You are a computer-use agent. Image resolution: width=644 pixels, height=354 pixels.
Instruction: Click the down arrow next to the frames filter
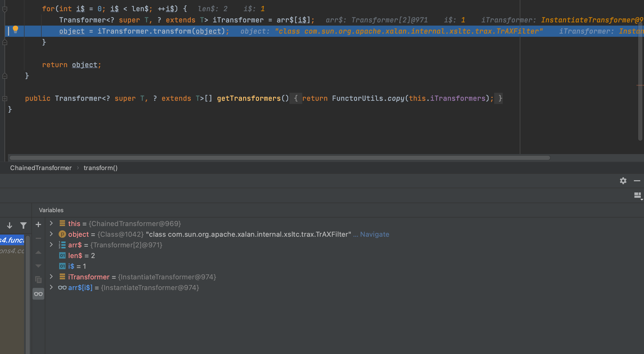coord(10,226)
